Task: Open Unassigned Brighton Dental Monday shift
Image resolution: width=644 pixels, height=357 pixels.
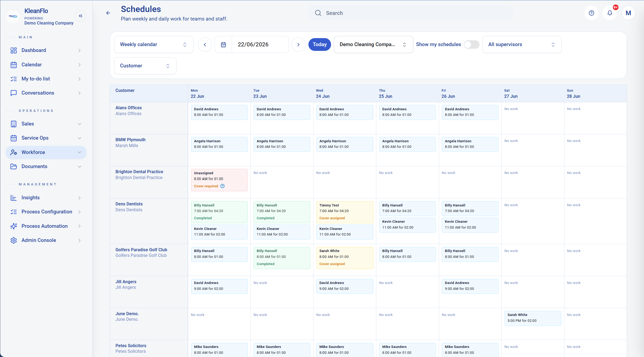Action: tap(219, 180)
